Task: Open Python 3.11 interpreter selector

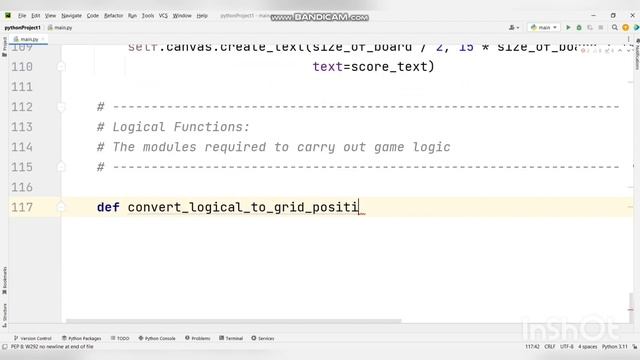Action: point(614,347)
